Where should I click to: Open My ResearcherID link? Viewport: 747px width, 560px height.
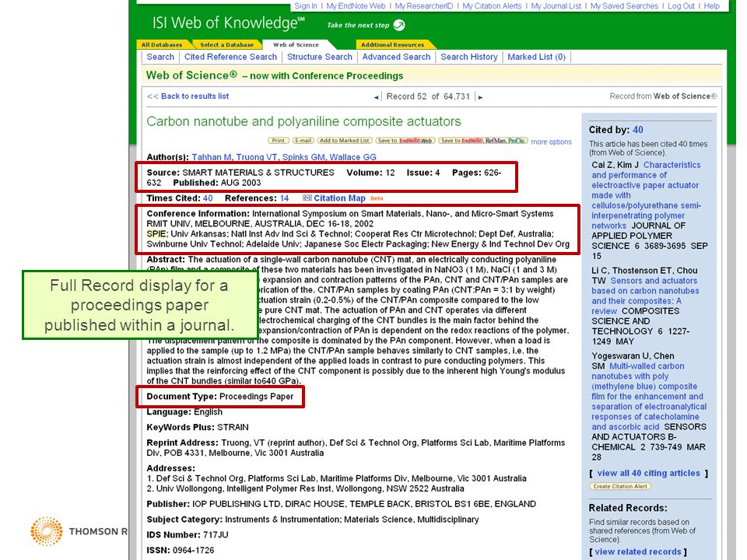[424, 5]
